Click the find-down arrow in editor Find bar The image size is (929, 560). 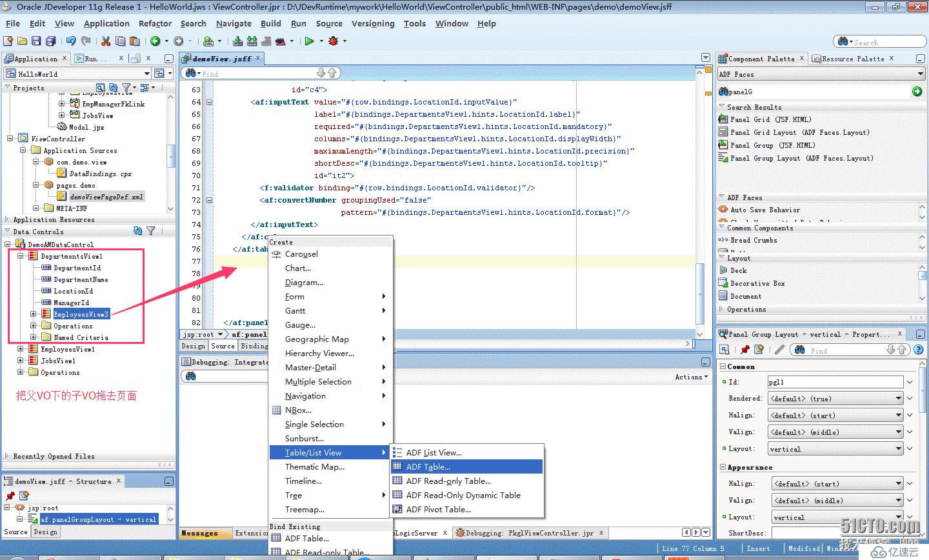(321, 73)
